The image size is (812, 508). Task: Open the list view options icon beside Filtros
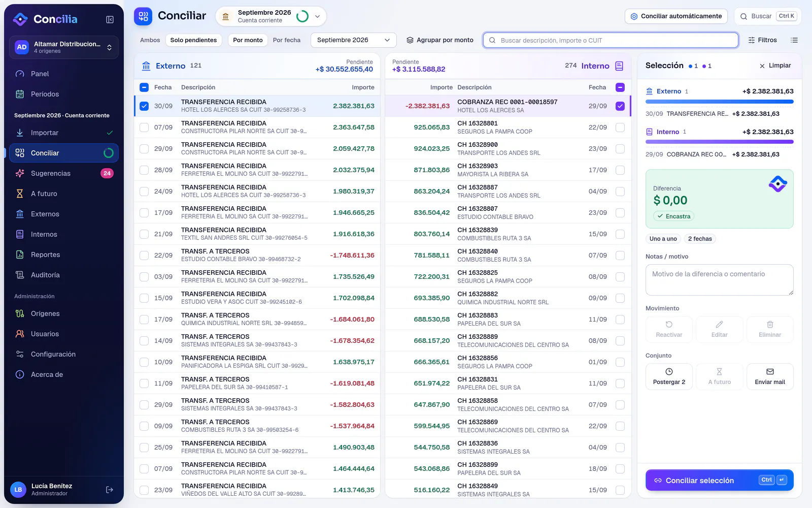tap(794, 40)
